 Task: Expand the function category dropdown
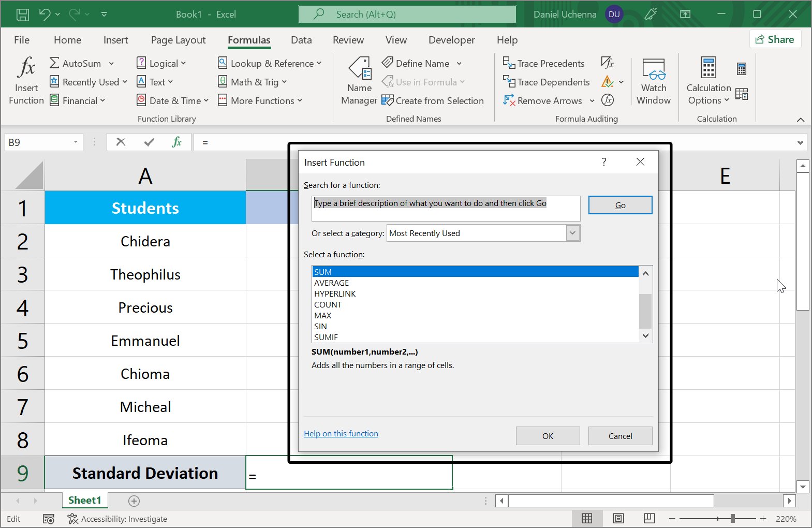pyautogui.click(x=572, y=233)
